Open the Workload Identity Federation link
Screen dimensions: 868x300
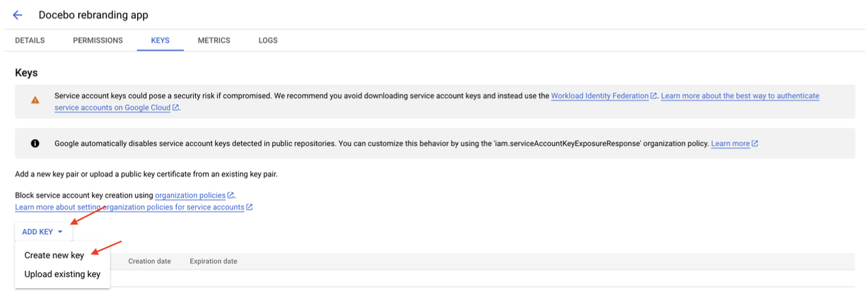(x=600, y=96)
